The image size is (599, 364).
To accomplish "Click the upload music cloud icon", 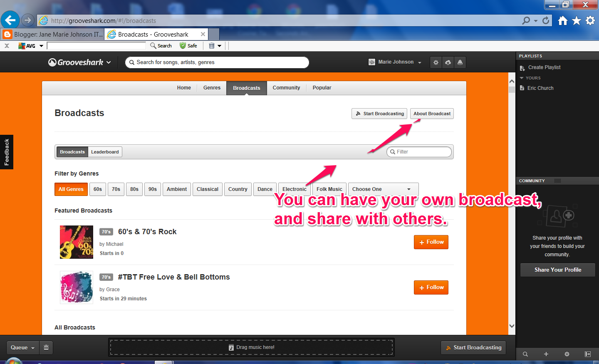I will (448, 62).
